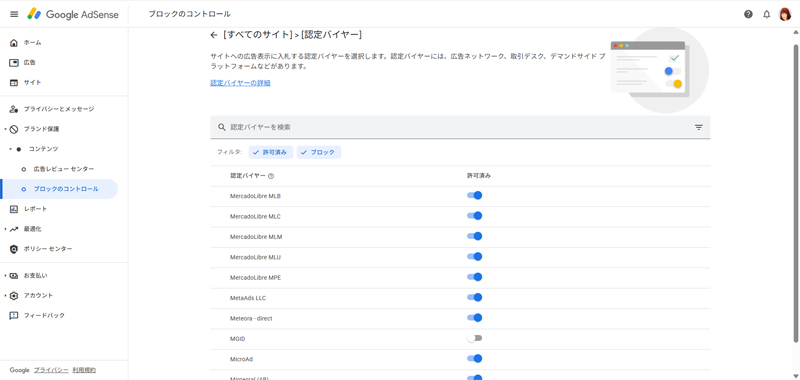Disable the MicroAd buyer switch
800x380 pixels.
point(474,359)
